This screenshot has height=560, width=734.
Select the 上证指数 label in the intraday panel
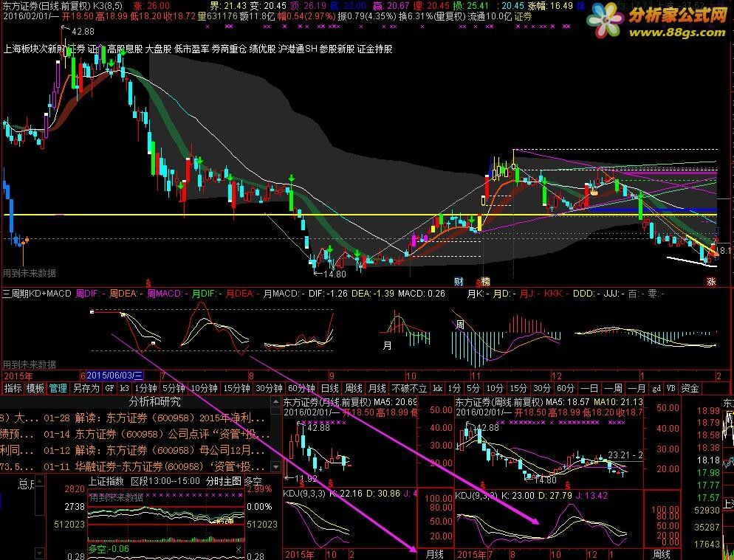tap(106, 481)
